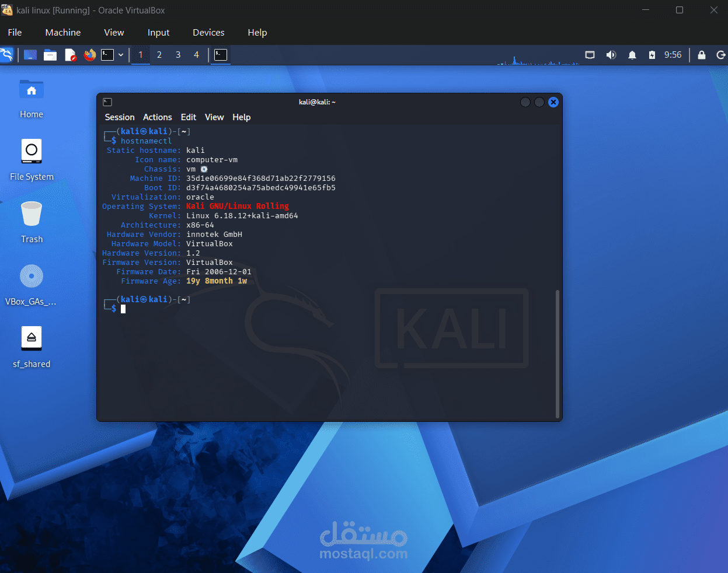Click the 'Kali GNU/Linux Rolling' text
This screenshot has width=728, height=573.
coord(238,207)
